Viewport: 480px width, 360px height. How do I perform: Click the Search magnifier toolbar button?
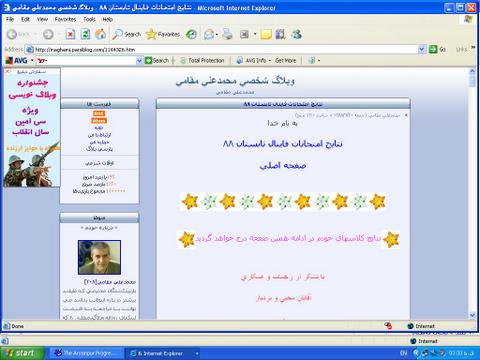click(x=126, y=34)
